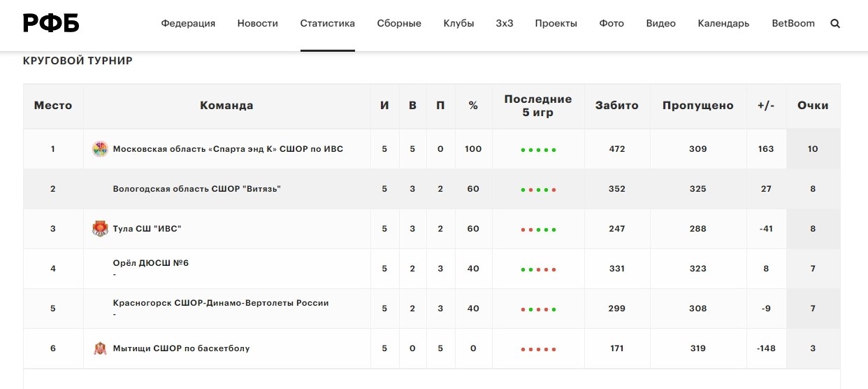Click last-five-games dots for Вологодская область

pos(538,190)
